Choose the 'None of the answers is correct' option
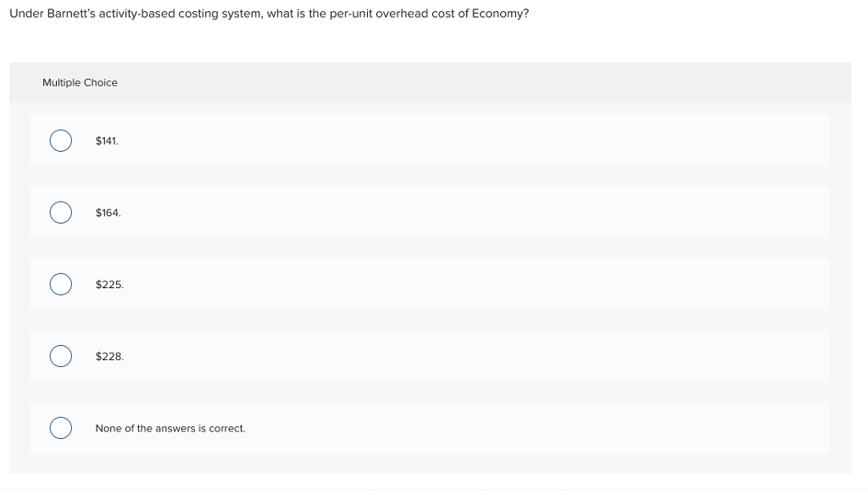This screenshot has width=868, height=495. [60, 428]
